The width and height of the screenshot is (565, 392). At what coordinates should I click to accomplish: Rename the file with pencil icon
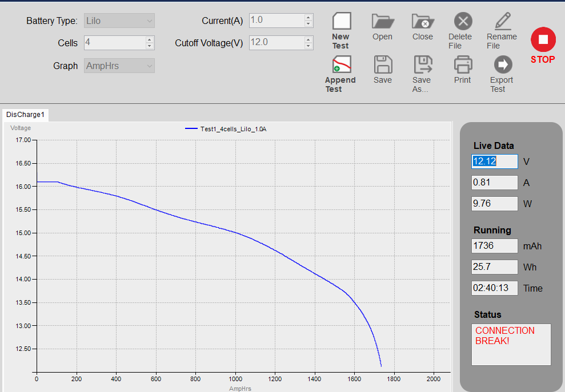point(502,22)
